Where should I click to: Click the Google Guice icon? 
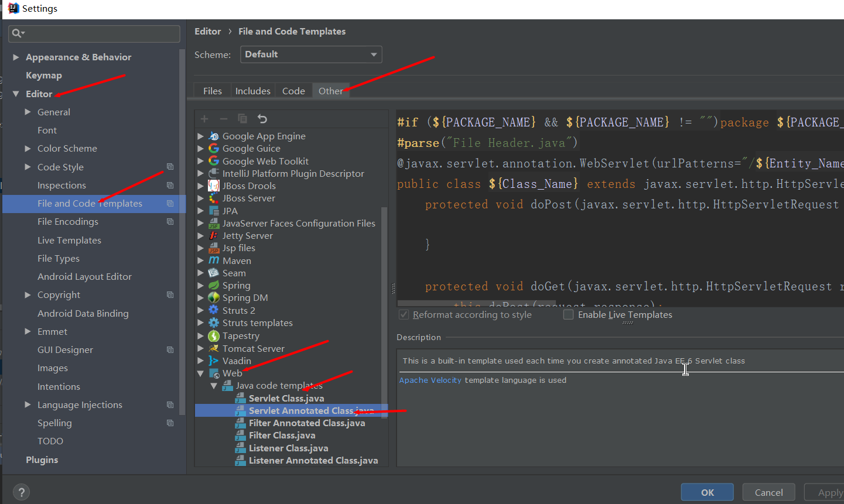coord(214,149)
